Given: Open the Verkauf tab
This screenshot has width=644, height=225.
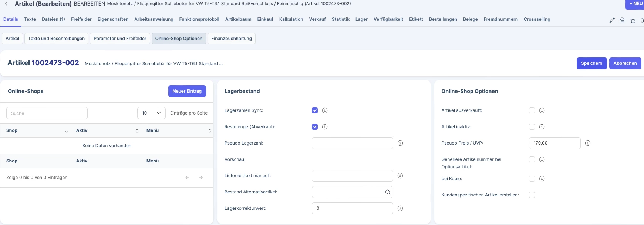Looking at the screenshot, I should pos(317,19).
